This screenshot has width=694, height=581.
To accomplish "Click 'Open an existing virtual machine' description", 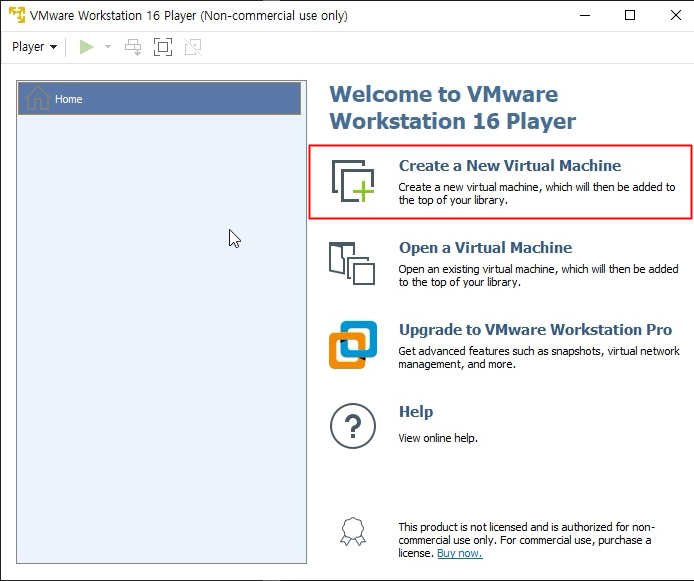I will [x=538, y=275].
